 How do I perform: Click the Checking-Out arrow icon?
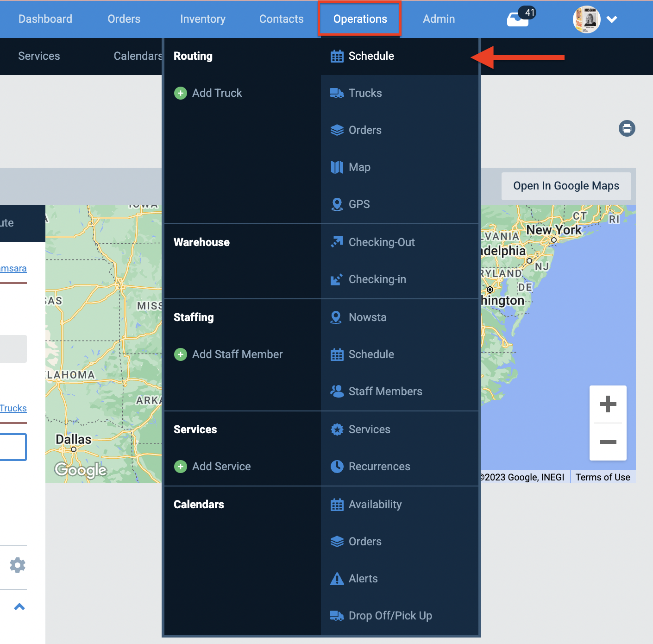pyautogui.click(x=337, y=242)
